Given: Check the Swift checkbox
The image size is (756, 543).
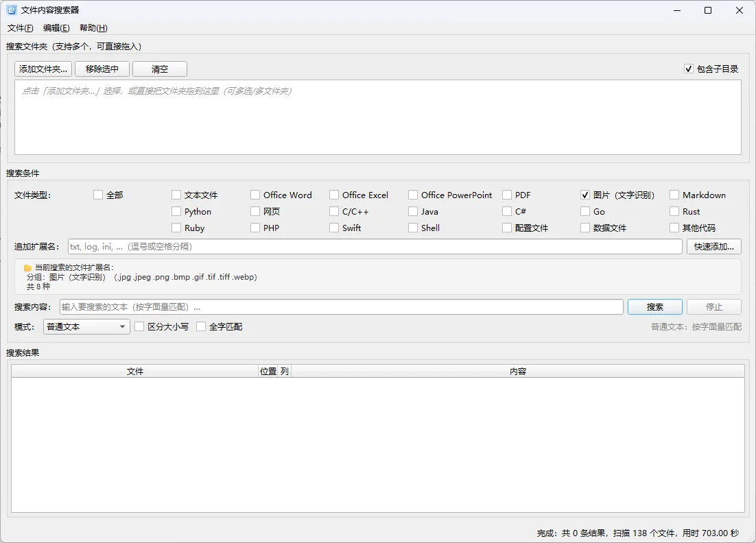Looking at the screenshot, I should [x=334, y=228].
